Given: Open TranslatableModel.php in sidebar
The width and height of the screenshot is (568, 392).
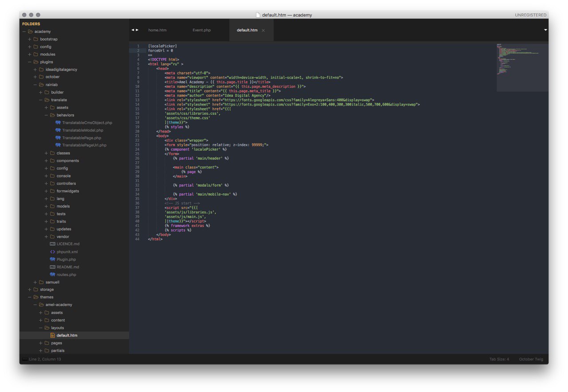Looking at the screenshot, I should point(83,130).
